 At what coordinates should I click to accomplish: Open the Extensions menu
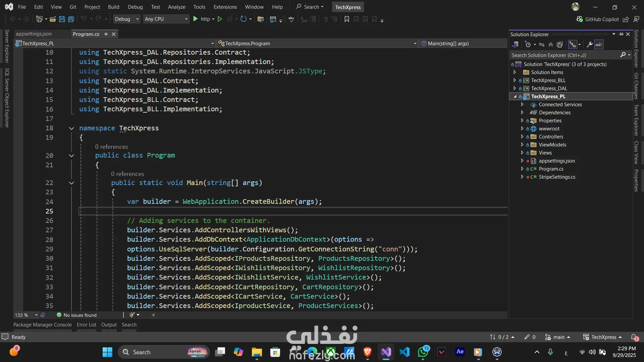pyautogui.click(x=225, y=7)
